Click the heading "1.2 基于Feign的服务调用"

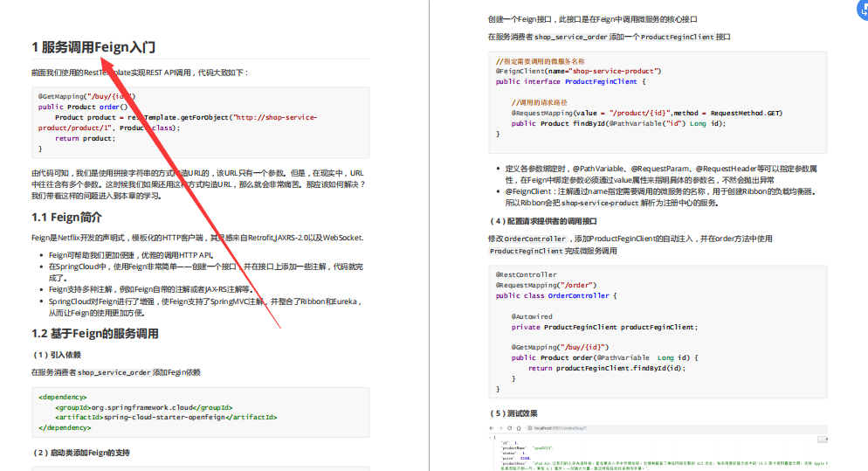95,334
